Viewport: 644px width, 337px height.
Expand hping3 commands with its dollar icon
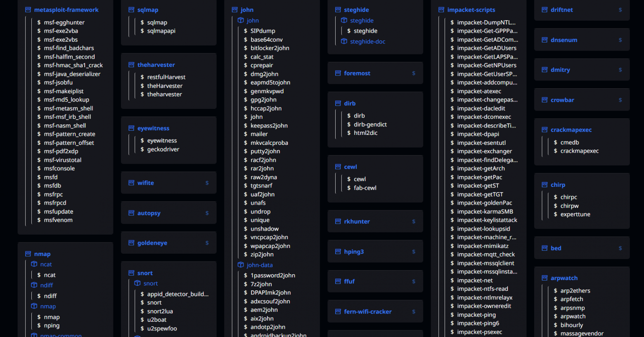click(x=414, y=252)
